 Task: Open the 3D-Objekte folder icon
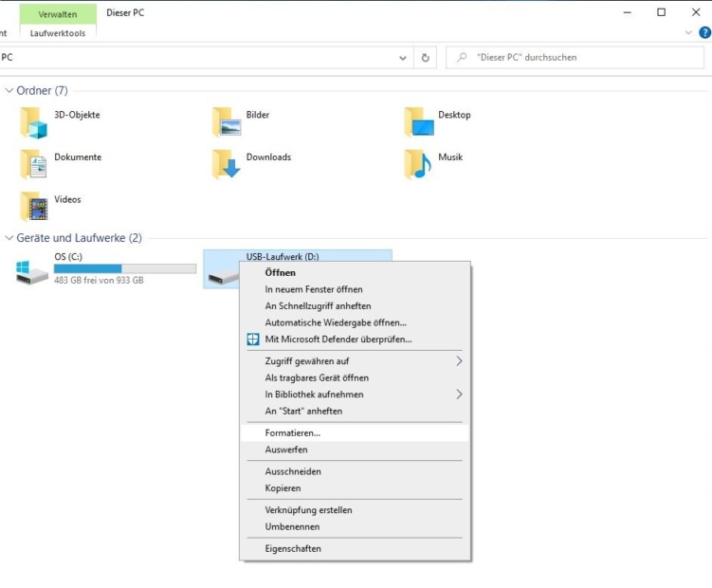[33, 122]
